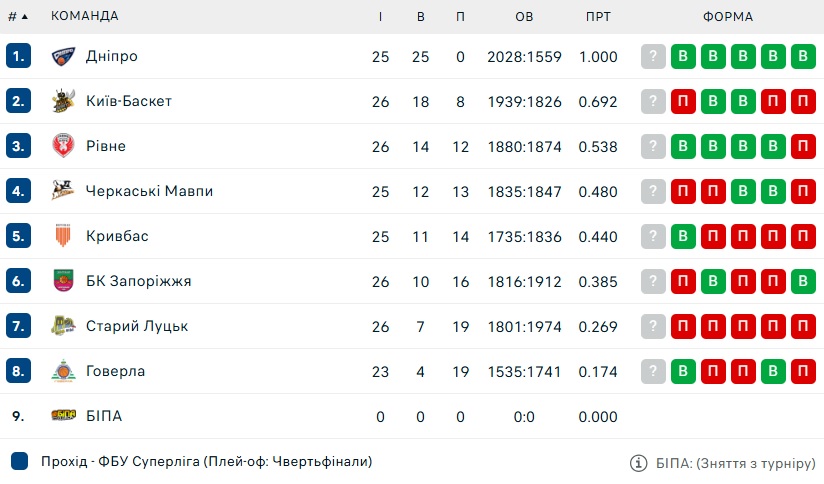Click the ФОРМА column header
Screen dimensions: 824x484
728,17
